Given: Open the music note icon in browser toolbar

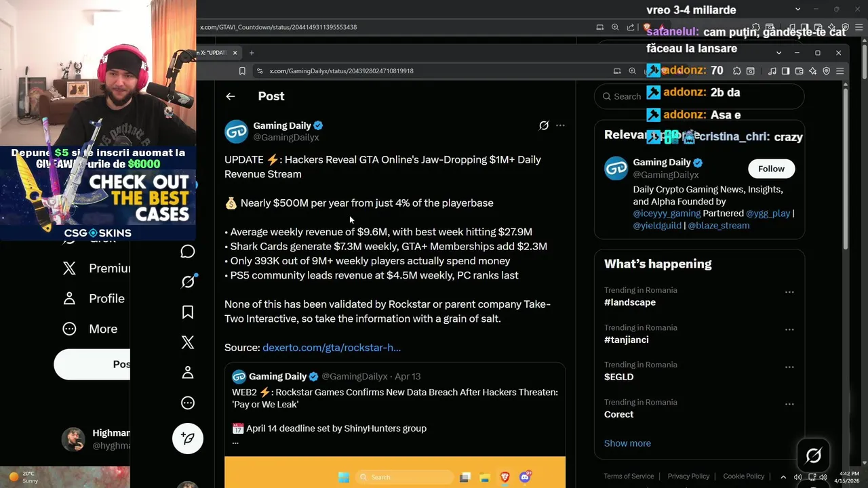Looking at the screenshot, I should (772, 70).
